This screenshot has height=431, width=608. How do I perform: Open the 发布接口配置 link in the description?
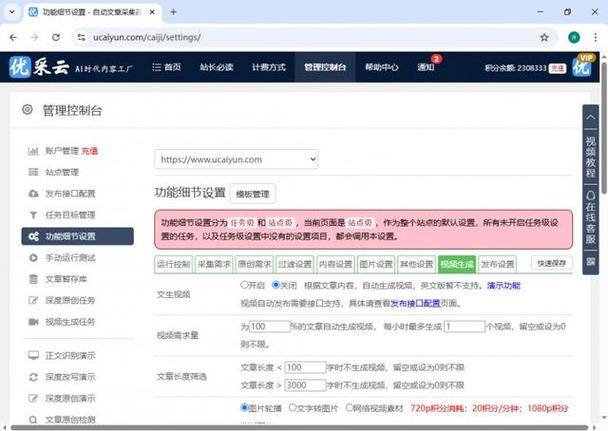[x=415, y=303]
